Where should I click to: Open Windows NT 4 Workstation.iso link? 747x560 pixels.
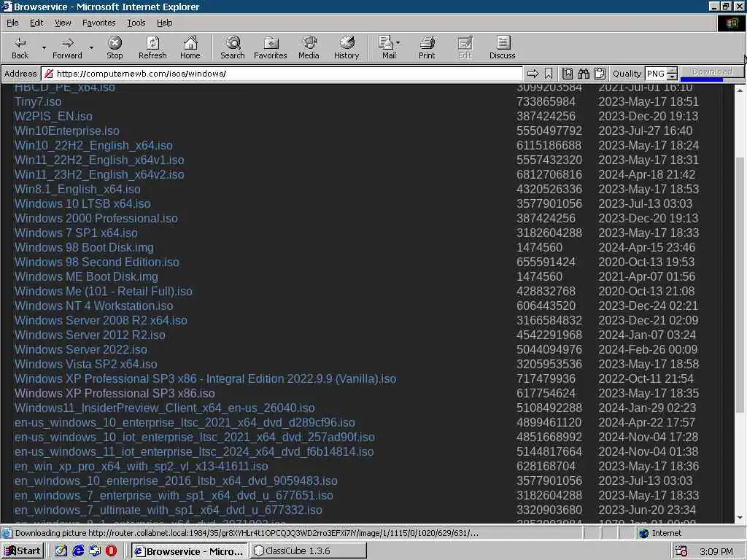point(94,306)
